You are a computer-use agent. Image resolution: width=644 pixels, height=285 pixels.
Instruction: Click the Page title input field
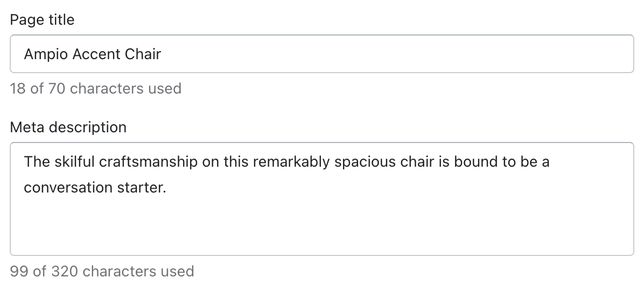(321, 54)
